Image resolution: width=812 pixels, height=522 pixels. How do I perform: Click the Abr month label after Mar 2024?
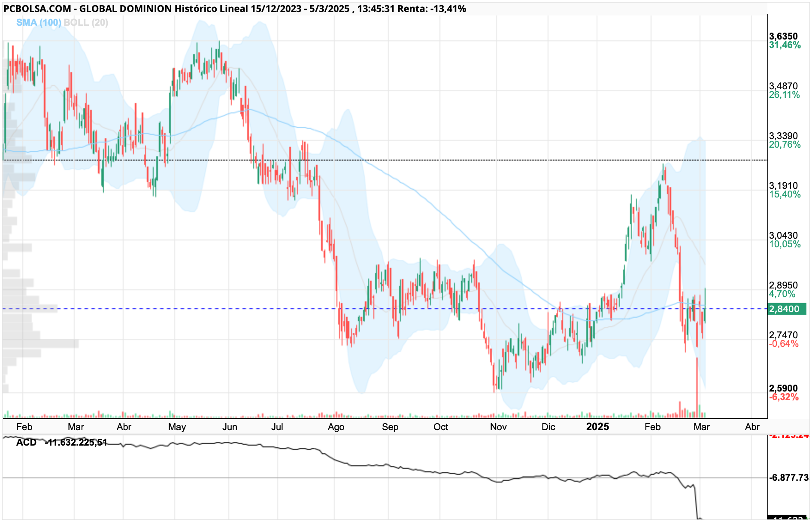click(124, 427)
